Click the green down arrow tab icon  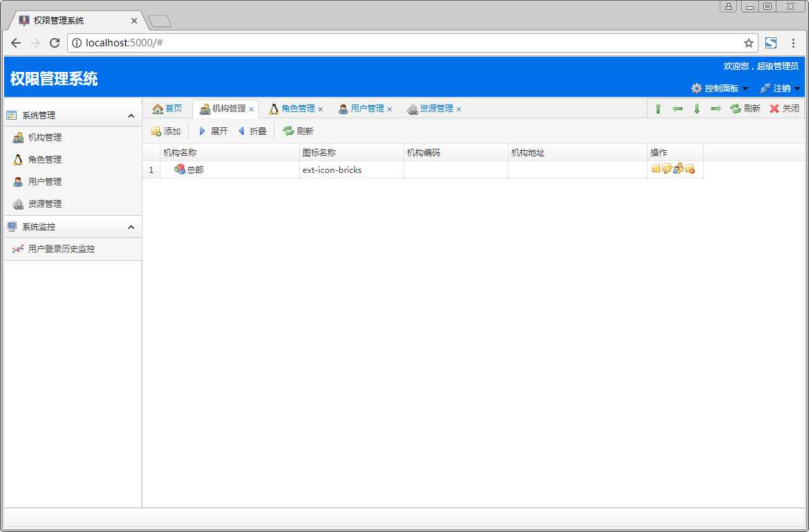(x=697, y=109)
